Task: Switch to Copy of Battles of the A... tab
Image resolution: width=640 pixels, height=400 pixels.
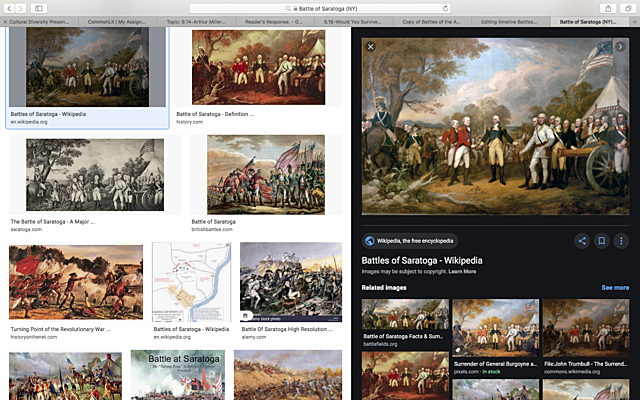Action: pyautogui.click(x=431, y=22)
